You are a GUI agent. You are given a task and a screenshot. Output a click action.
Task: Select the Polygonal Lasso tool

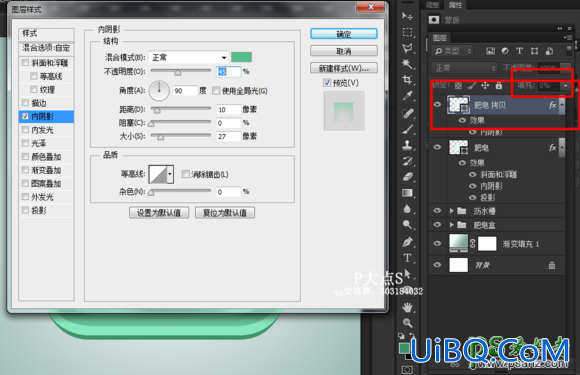[x=407, y=48]
